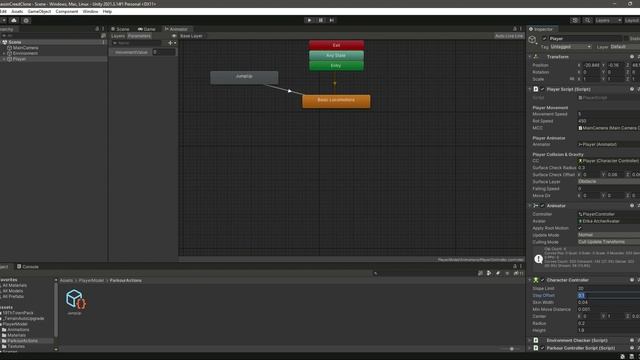Toggle the Player Script enabled checkbox
This screenshot has height=360, width=640.
tap(542, 89)
